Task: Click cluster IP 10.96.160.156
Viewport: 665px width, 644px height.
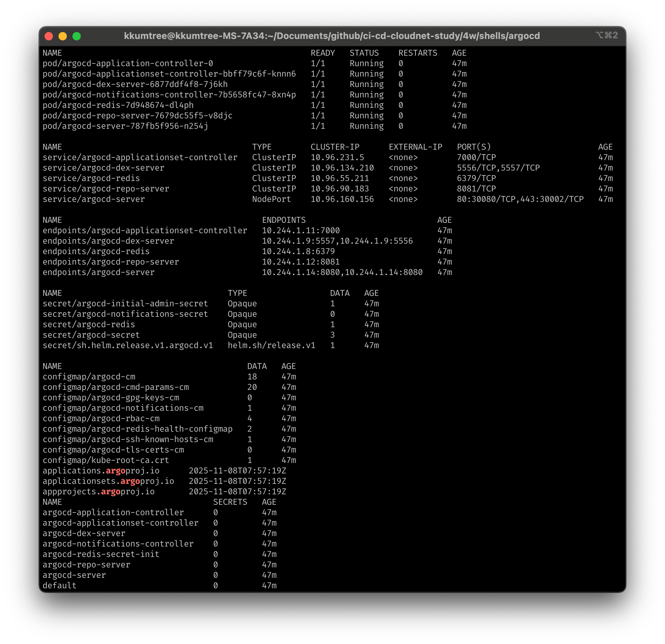Action: click(x=342, y=199)
